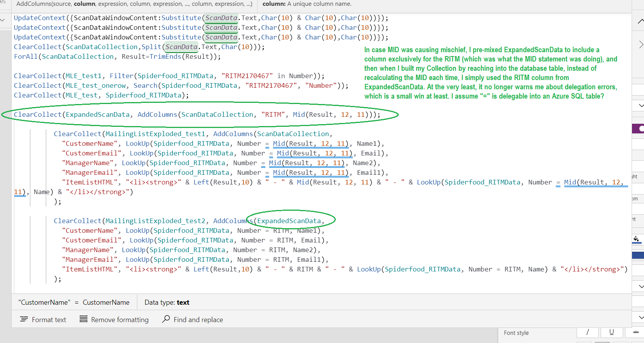This screenshot has width=644, height=343.
Task: Click "ItemListHTML" in the test2 block
Action: 90,269
